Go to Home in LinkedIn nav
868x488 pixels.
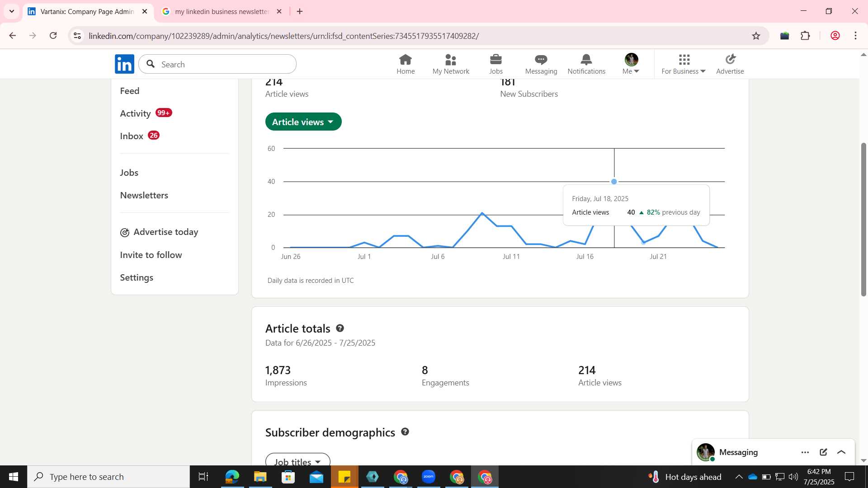coord(406,64)
